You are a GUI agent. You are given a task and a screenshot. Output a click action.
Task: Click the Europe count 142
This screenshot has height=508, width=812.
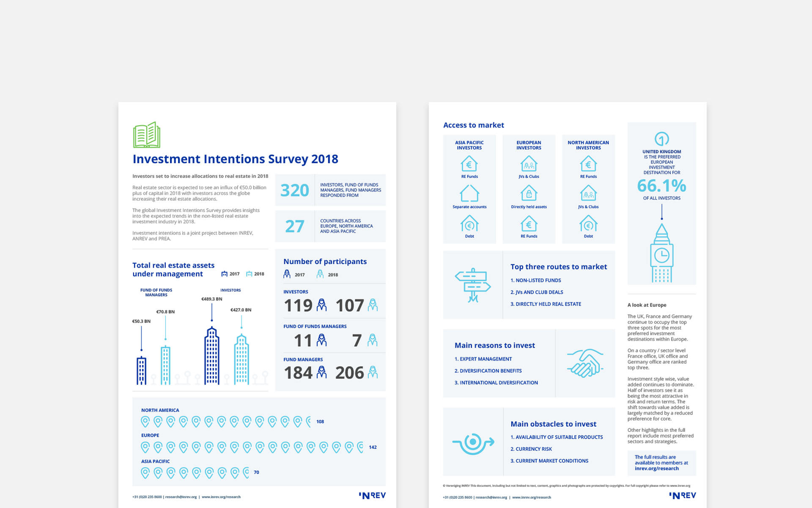pos(373,447)
